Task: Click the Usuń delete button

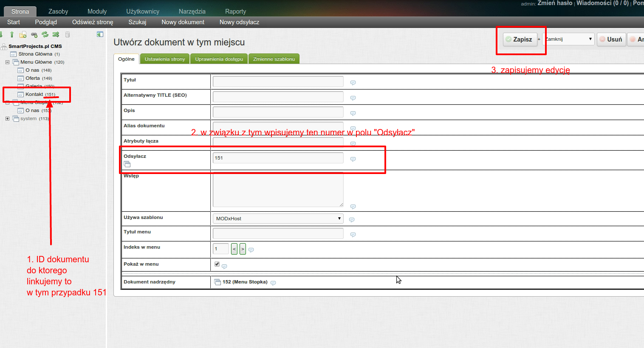Action: pos(611,39)
